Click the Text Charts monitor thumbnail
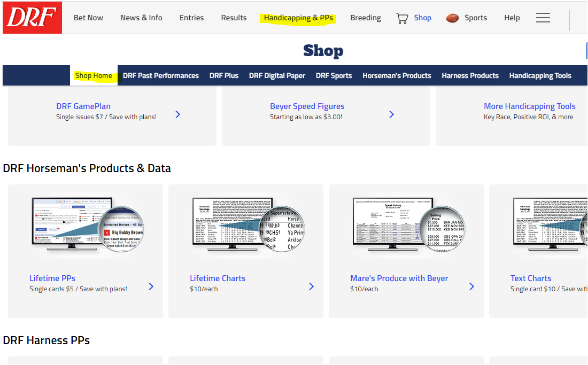This screenshot has width=588, height=365. (x=550, y=224)
